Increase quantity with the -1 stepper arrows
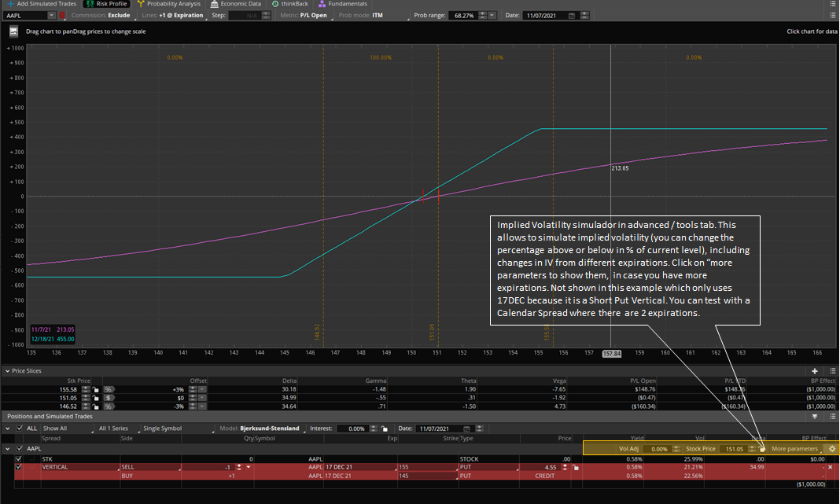The width and height of the screenshot is (840, 504). tap(238, 466)
